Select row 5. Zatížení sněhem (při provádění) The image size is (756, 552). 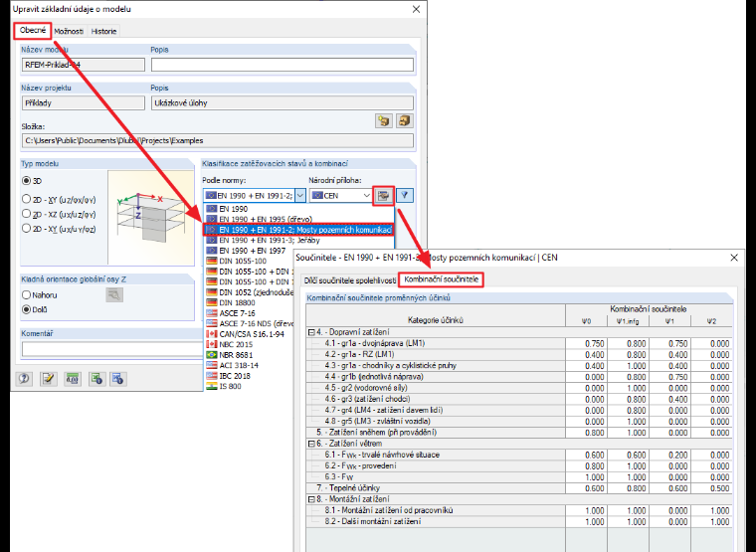519,433
